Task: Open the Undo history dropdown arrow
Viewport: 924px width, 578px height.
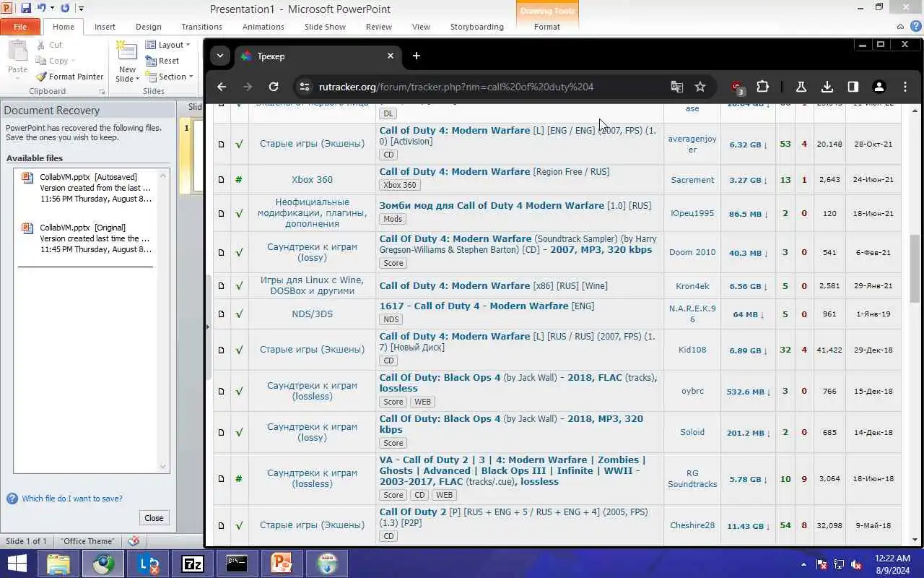Action: point(52,9)
